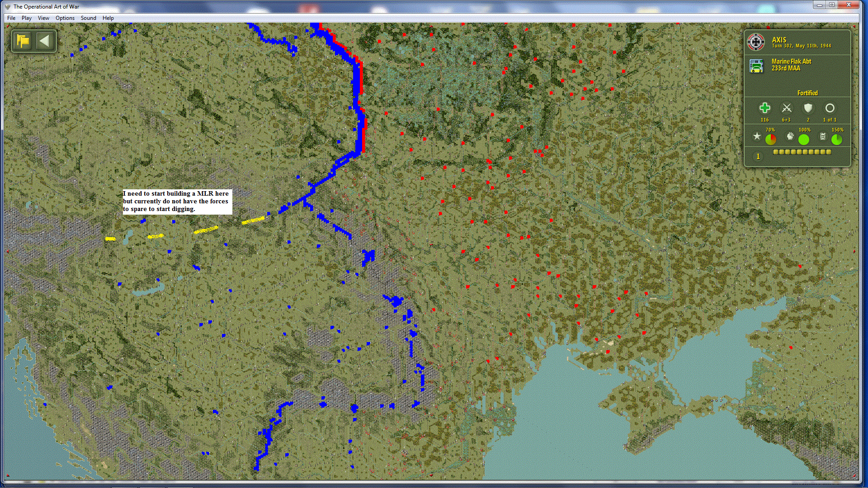
Task: Open the Help menu
Action: pyautogui.click(x=108, y=18)
